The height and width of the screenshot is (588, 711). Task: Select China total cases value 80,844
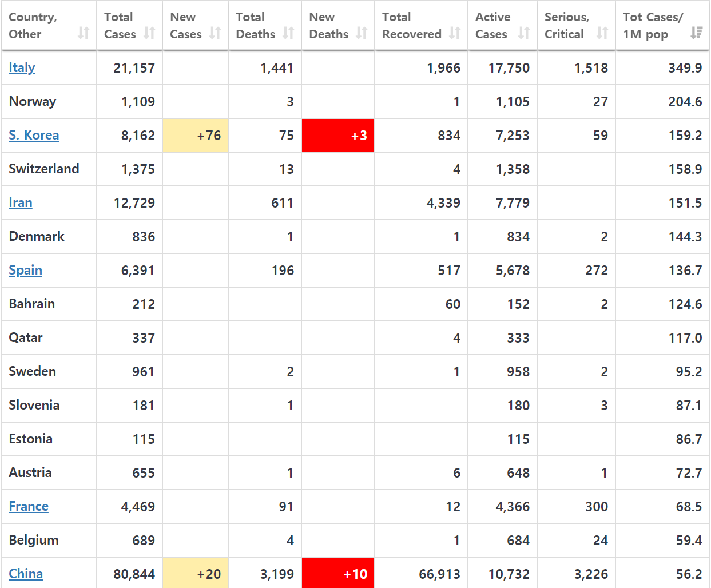coord(134,574)
